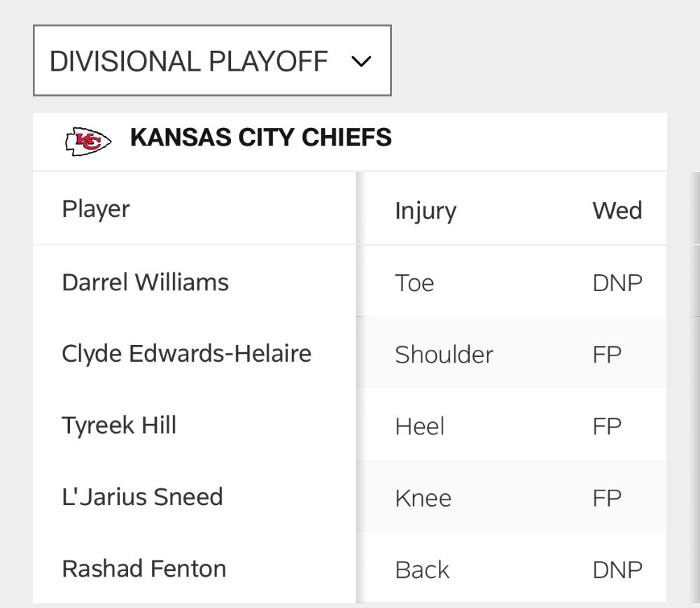Click the dropdown chevron arrow
The image size is (700, 608).
[x=361, y=61]
